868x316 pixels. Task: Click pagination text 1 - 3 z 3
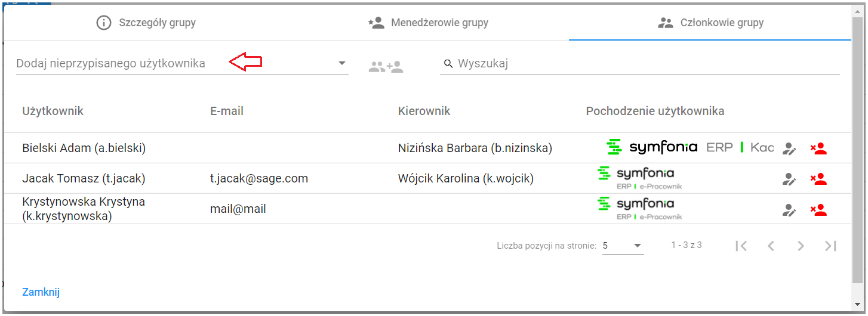click(x=687, y=245)
